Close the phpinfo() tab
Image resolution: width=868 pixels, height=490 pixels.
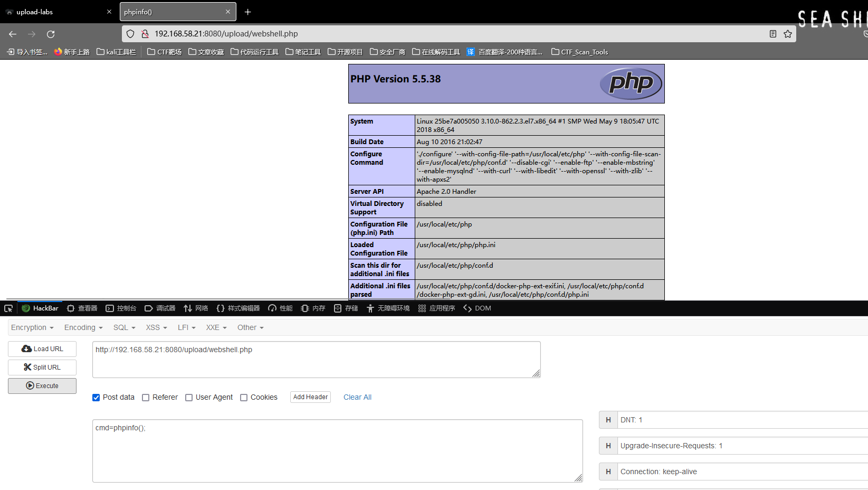coord(228,12)
